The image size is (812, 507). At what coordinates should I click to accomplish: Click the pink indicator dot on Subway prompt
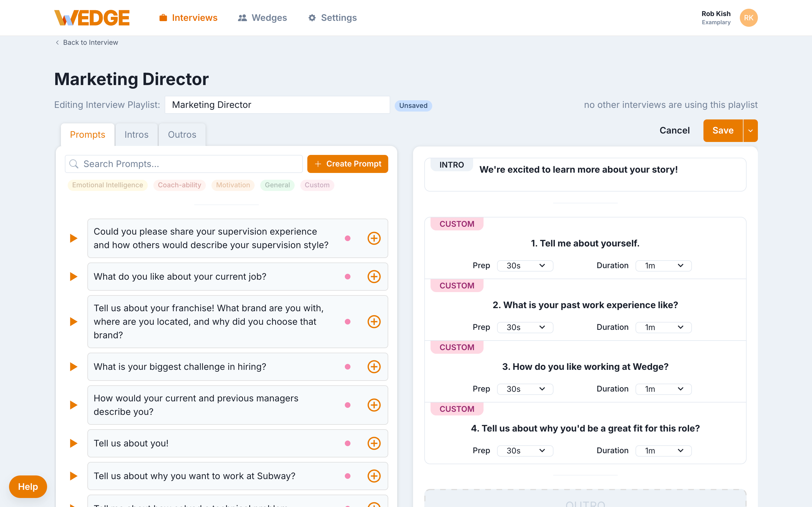pos(348,476)
